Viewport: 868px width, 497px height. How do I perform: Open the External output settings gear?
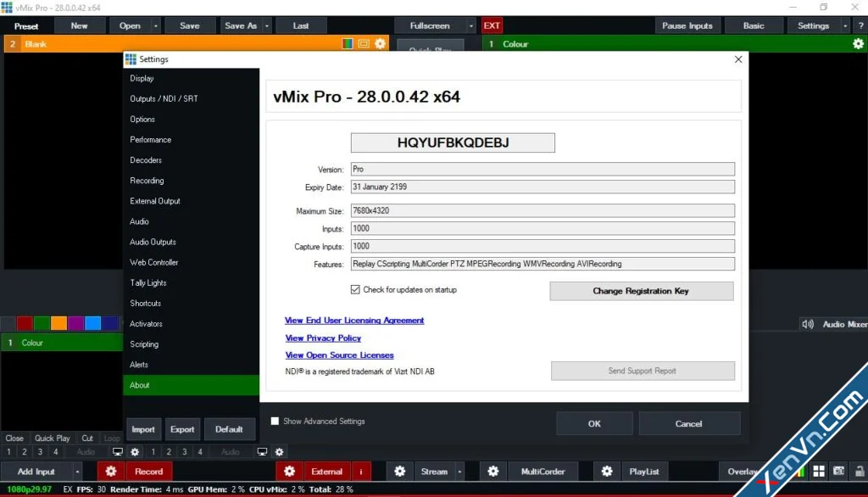click(x=290, y=472)
